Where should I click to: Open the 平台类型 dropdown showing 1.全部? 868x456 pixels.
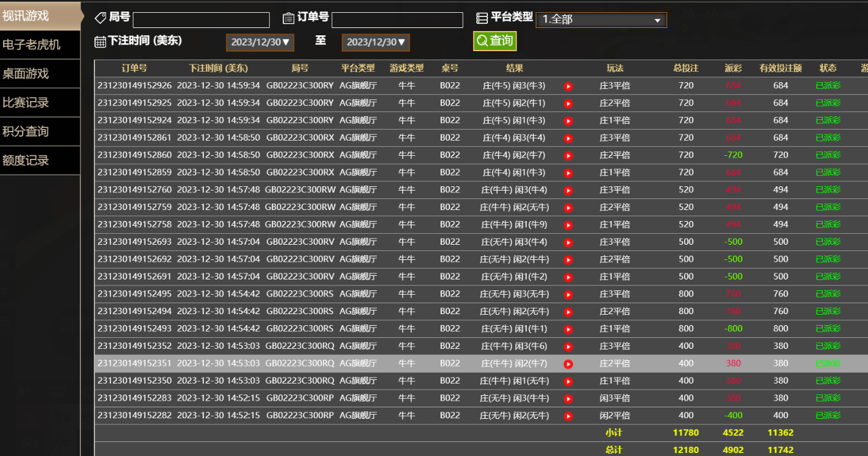[x=601, y=20]
